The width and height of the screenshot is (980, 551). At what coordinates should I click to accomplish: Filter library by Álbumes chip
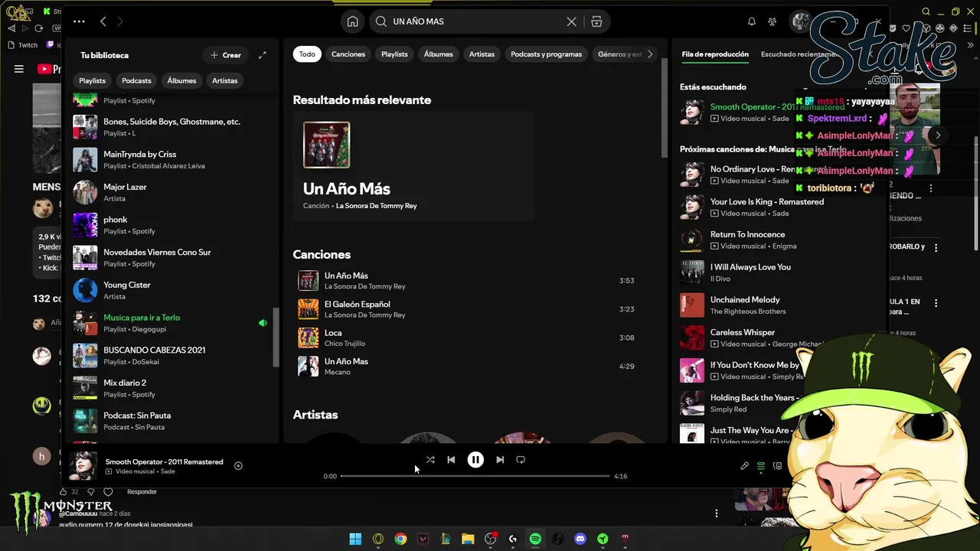coord(181,80)
